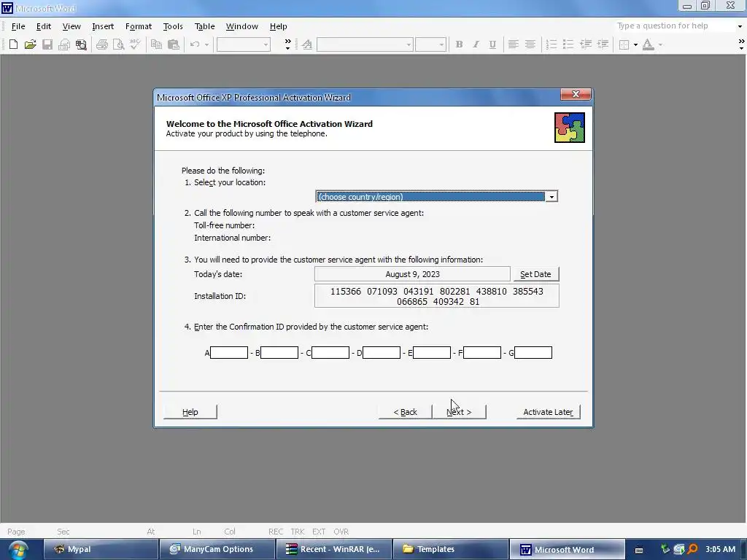
Task: Click the Print Preview icon
Action: pyautogui.click(x=119, y=44)
